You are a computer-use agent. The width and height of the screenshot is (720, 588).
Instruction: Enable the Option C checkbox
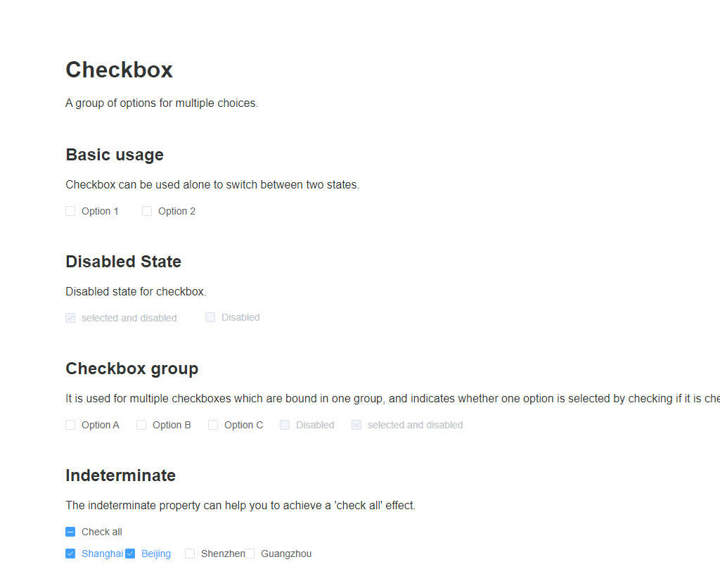213,425
